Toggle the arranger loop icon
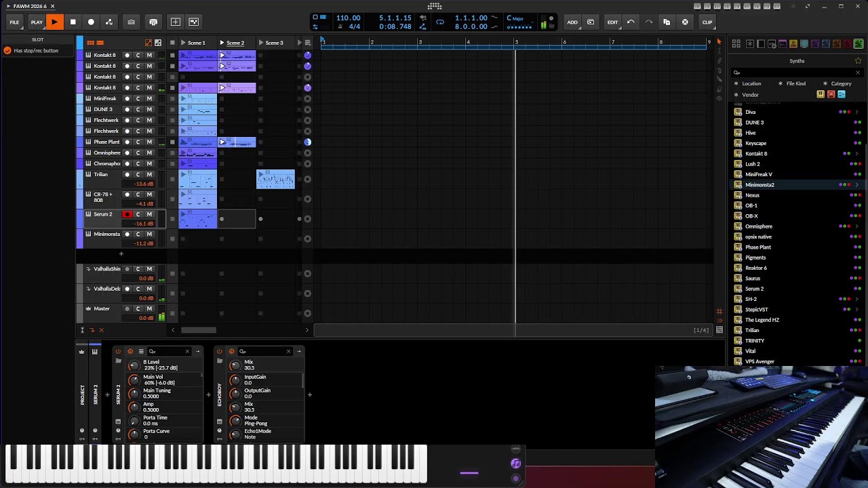The width and height of the screenshot is (868, 488). point(440,22)
